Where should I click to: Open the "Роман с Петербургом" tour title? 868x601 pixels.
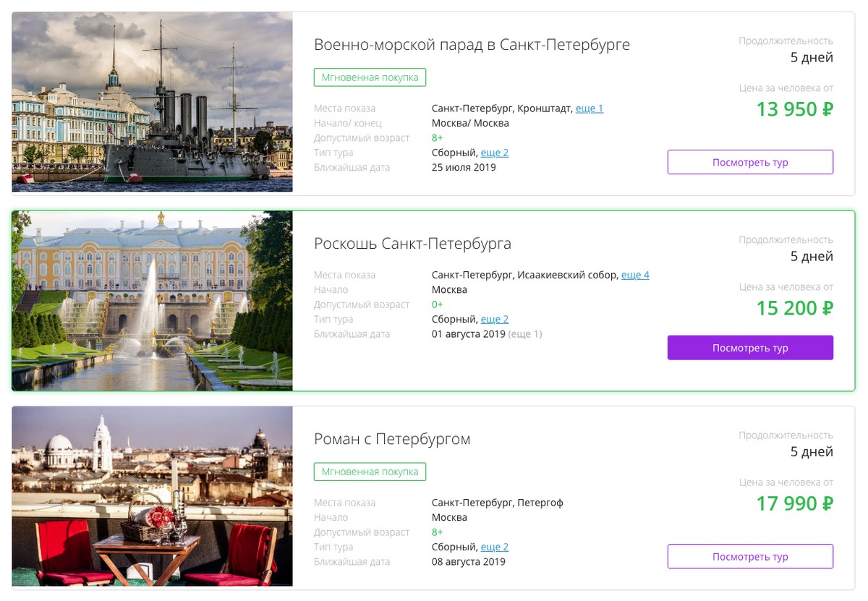coord(392,439)
